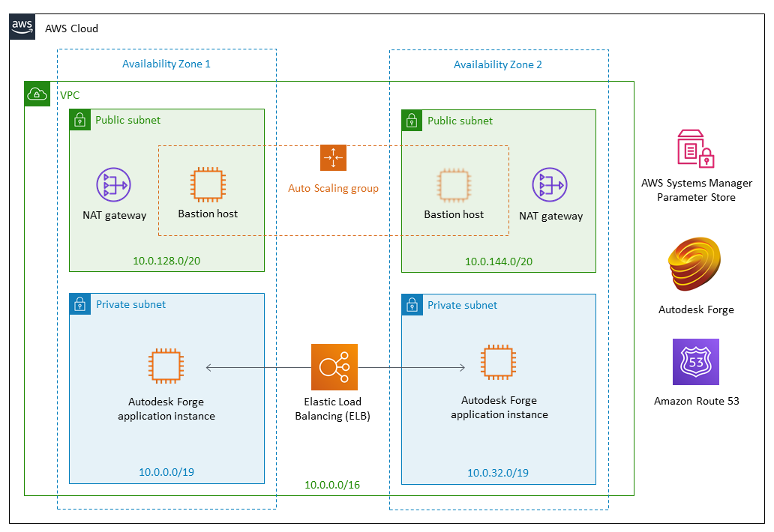Click the lock icon of Zone 1 private subnet

pos(80,304)
